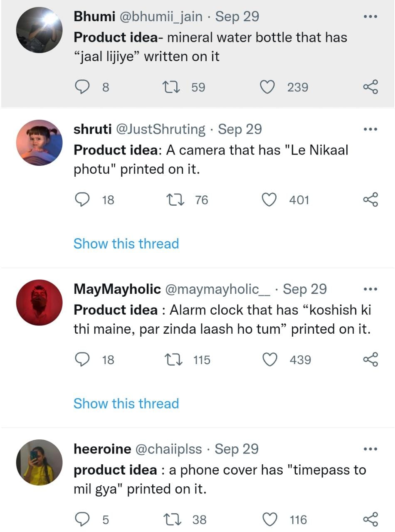
Task: Like MayMayholic's tweet with 439 likes
Action: [271, 360]
